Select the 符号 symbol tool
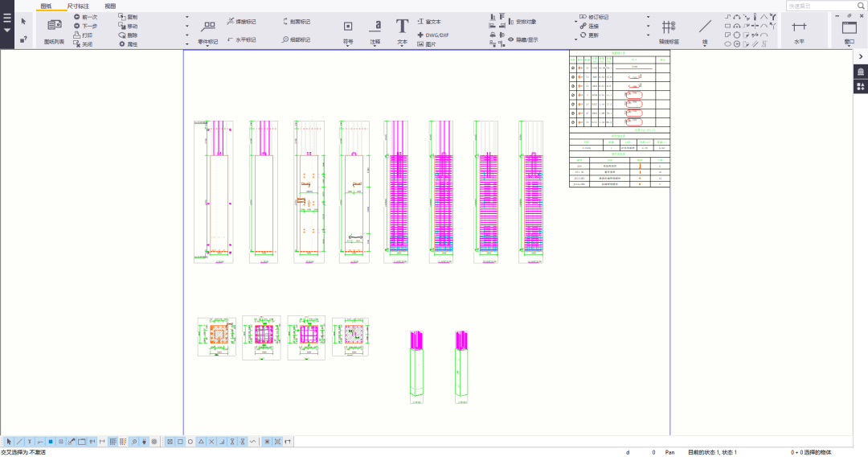 click(x=348, y=31)
